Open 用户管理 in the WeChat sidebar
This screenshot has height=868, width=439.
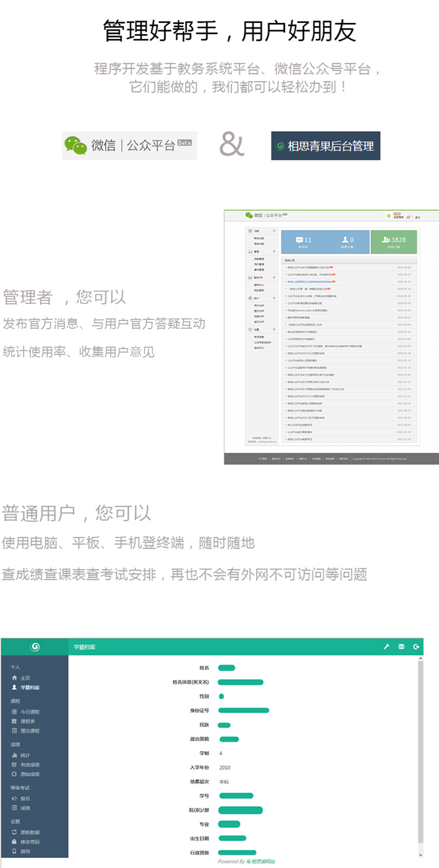259,264
